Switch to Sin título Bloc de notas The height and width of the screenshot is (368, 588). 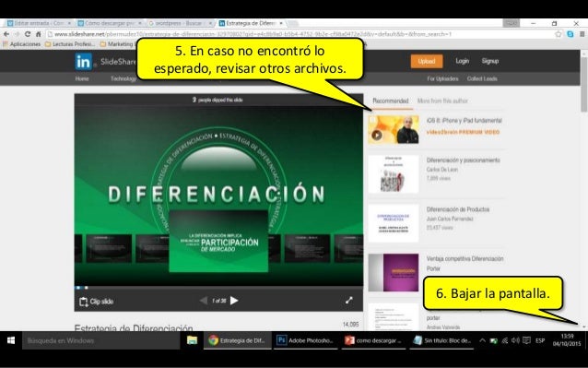441,340
